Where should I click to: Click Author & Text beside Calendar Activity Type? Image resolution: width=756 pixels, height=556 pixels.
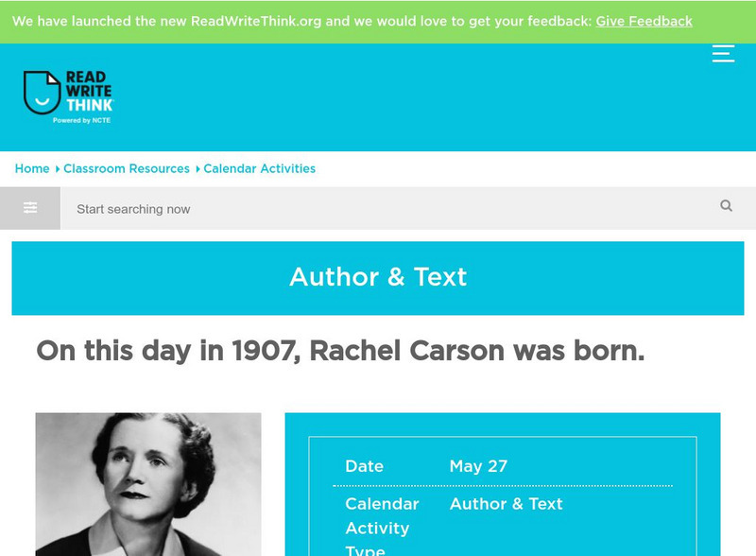pos(506,504)
